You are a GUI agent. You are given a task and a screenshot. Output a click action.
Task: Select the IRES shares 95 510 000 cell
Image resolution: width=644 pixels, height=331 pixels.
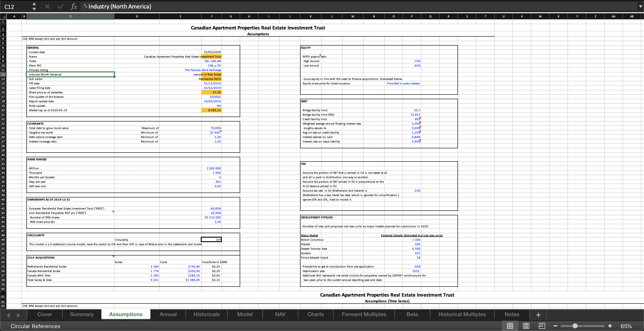(212, 217)
